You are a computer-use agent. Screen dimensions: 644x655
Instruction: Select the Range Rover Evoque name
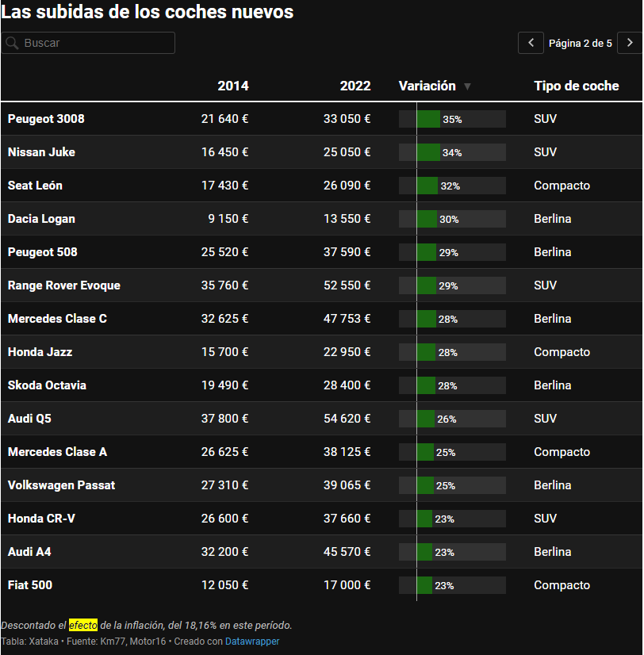[x=64, y=285]
